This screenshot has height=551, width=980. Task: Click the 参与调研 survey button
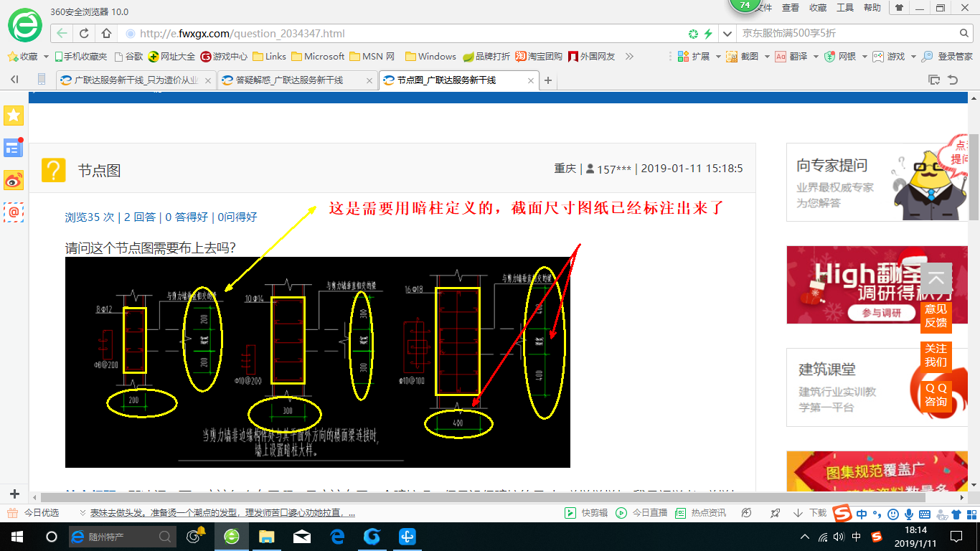(881, 314)
